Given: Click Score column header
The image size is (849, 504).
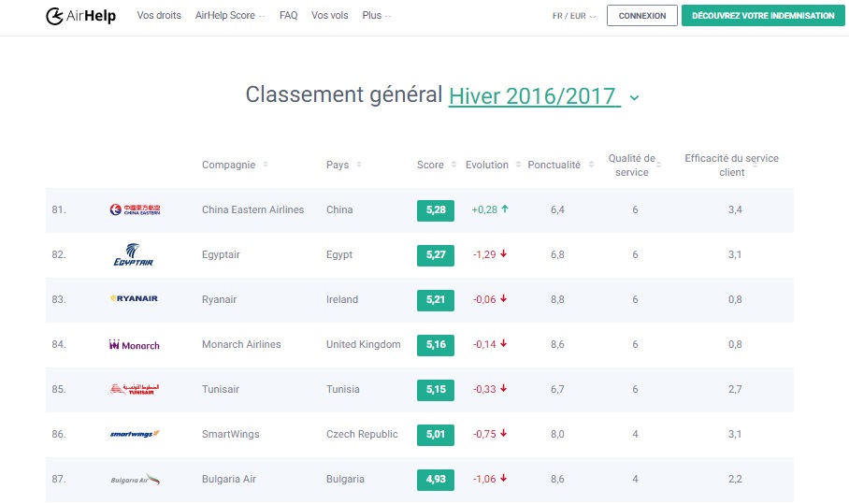Looking at the screenshot, I should click(430, 165).
